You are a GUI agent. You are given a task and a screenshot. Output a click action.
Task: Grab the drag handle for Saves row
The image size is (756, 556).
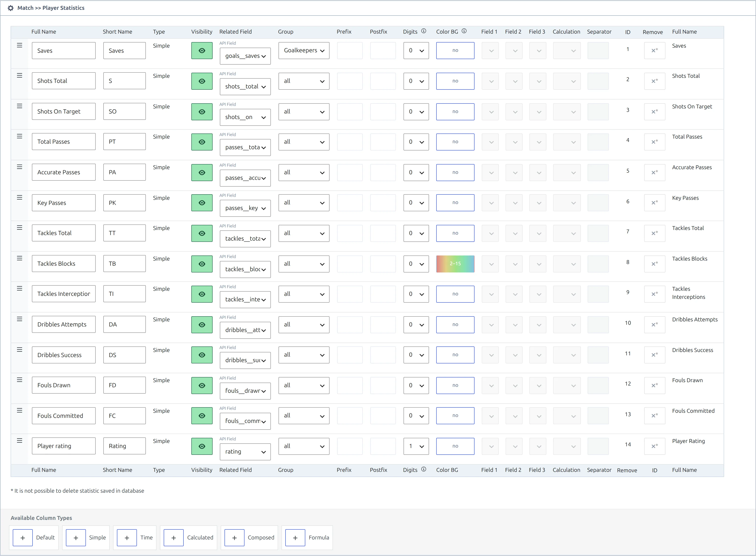click(20, 45)
